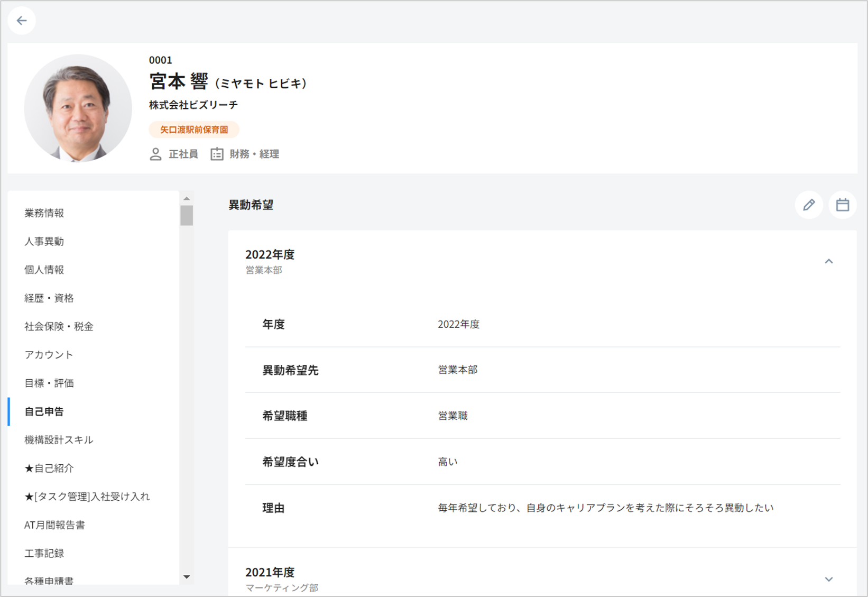
Task: Collapse the 2022年度 section
Action: [828, 262]
